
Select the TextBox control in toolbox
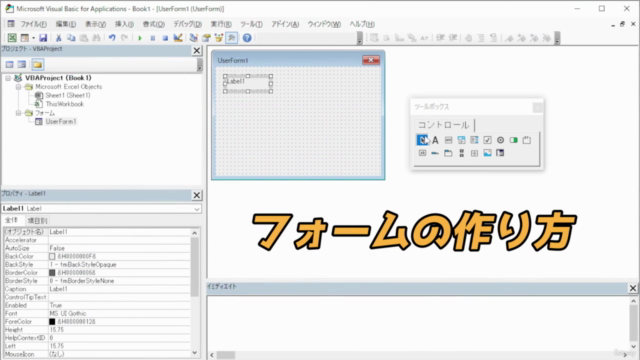[x=448, y=140]
